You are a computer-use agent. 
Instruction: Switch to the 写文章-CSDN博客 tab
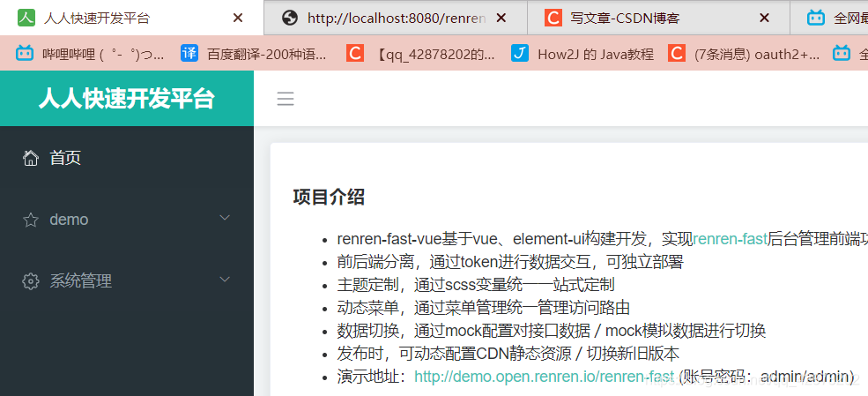pyautogui.click(x=659, y=19)
